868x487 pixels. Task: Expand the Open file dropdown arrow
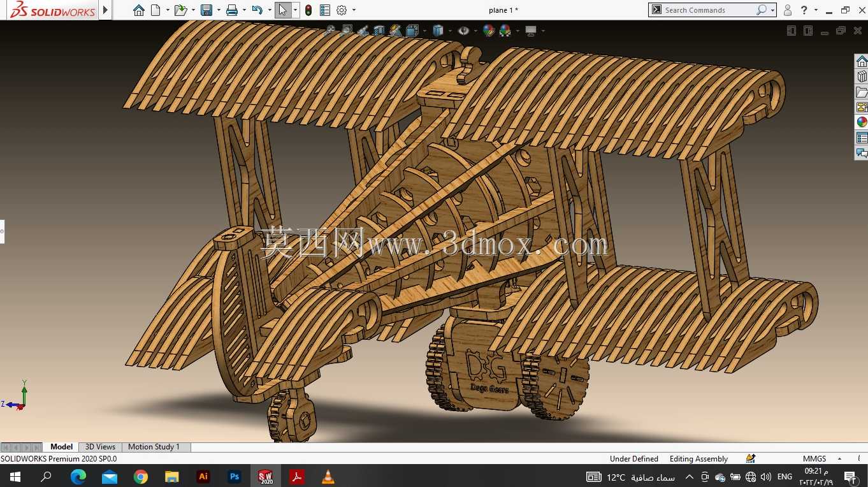(x=193, y=10)
